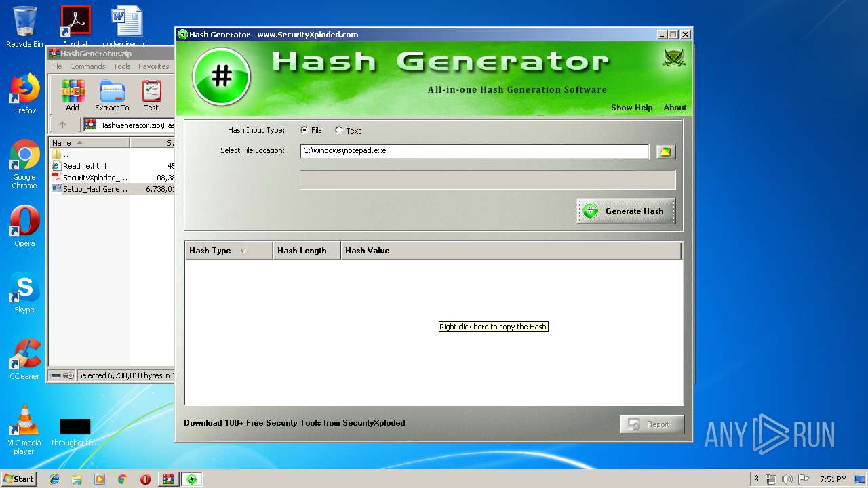Open the File menu in WinRAR
Viewport: 868px width, 488px height.
point(56,66)
